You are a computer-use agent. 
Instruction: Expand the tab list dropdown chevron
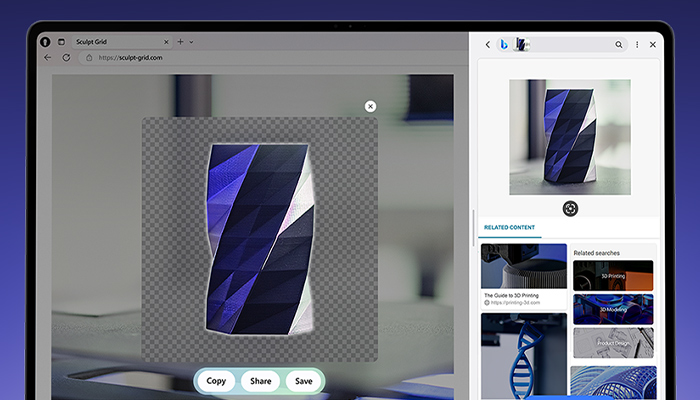click(191, 42)
